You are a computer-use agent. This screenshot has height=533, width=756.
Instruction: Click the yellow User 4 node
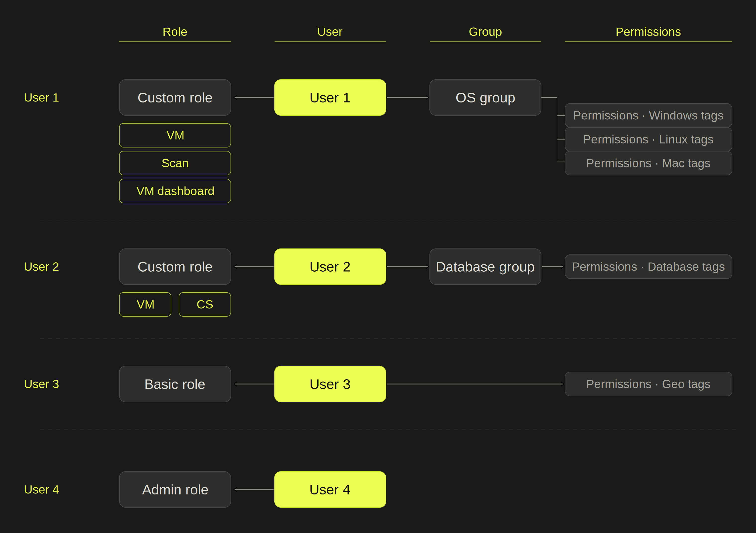(x=330, y=489)
